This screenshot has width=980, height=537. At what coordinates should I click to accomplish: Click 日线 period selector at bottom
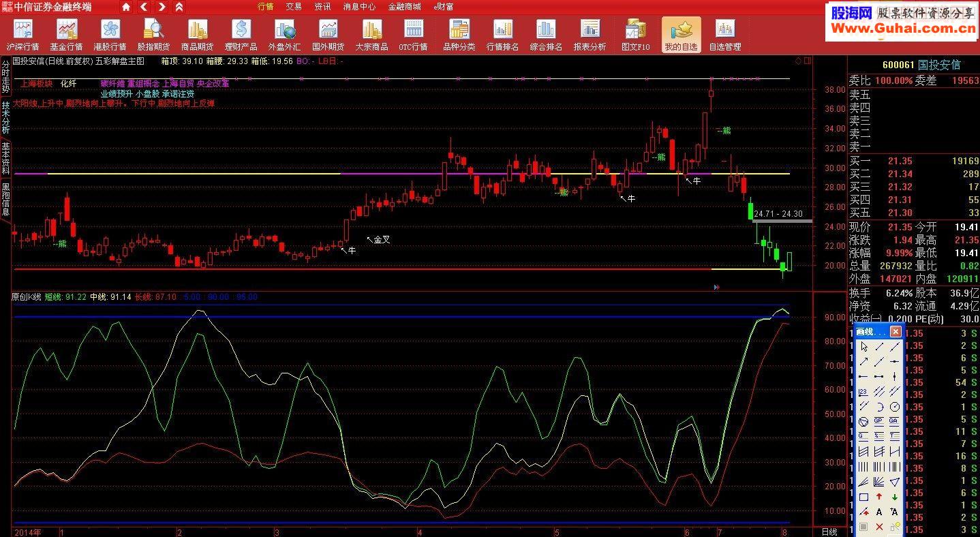(x=829, y=532)
